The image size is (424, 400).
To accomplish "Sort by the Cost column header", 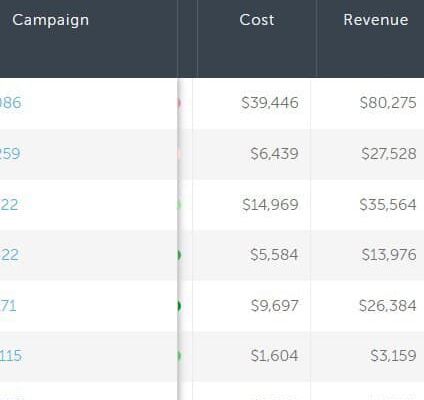I will click(257, 20).
